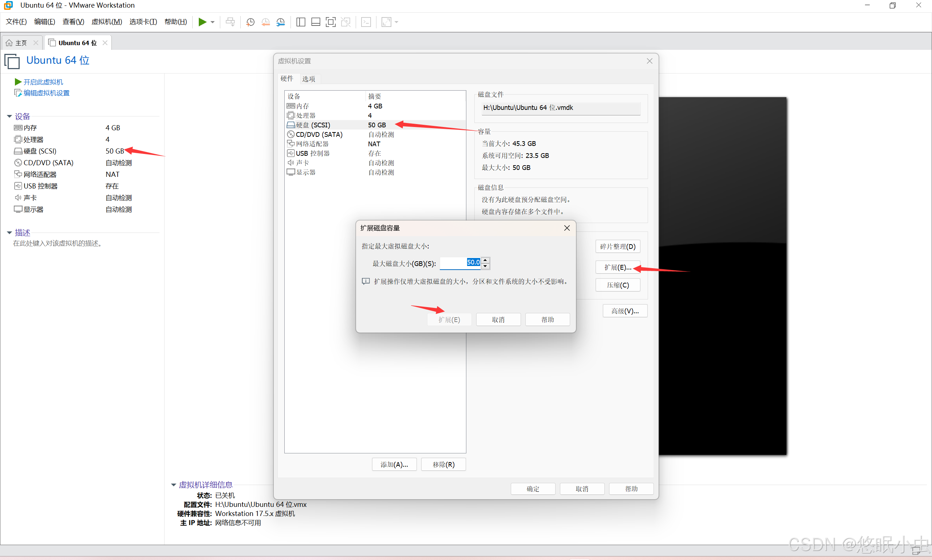Click the revert to snapshot icon

click(265, 22)
